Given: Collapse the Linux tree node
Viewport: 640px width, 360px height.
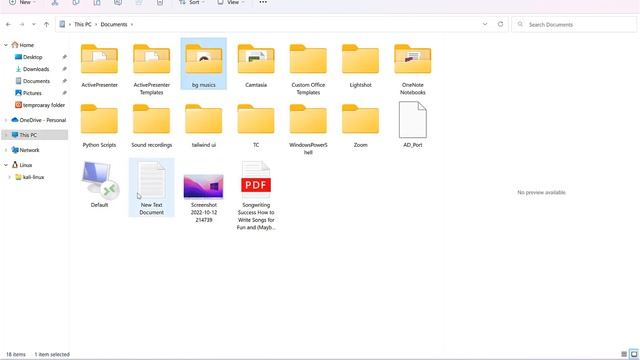Looking at the screenshot, I should pos(6,165).
